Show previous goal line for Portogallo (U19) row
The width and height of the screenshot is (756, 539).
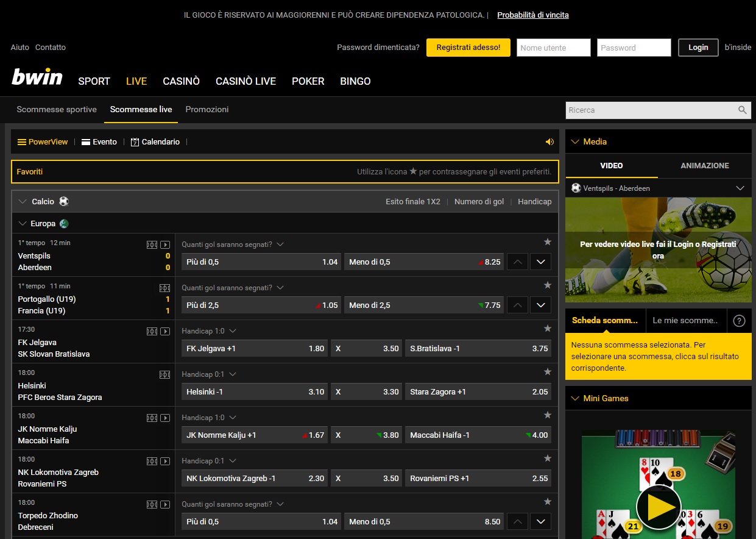[x=517, y=305]
